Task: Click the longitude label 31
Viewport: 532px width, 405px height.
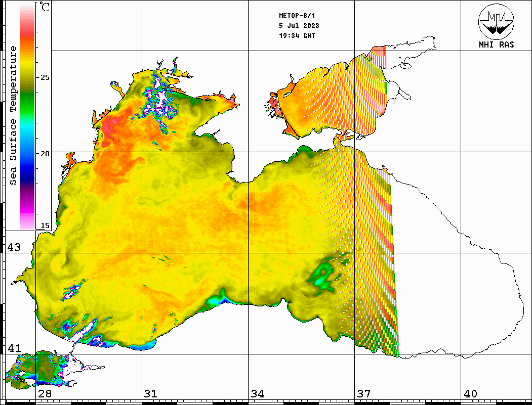Action: (x=151, y=394)
